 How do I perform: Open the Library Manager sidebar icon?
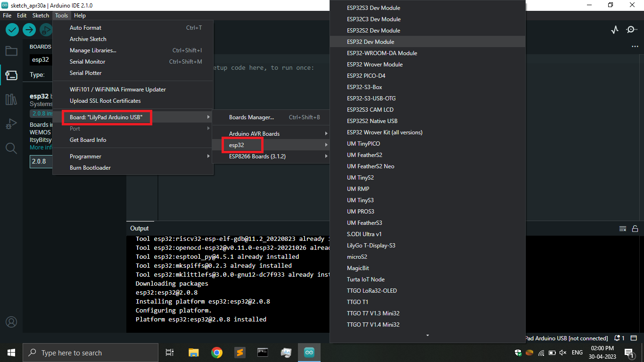click(11, 99)
